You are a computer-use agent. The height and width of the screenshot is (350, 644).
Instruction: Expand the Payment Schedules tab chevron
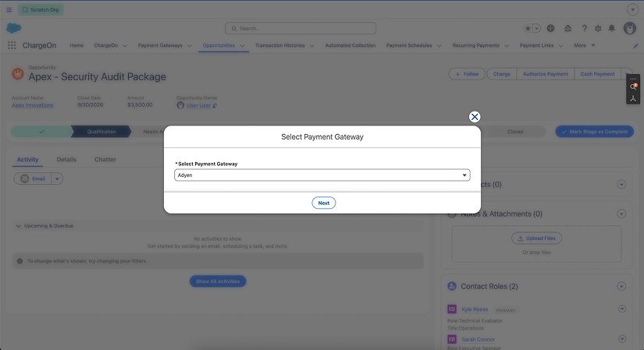tap(439, 45)
